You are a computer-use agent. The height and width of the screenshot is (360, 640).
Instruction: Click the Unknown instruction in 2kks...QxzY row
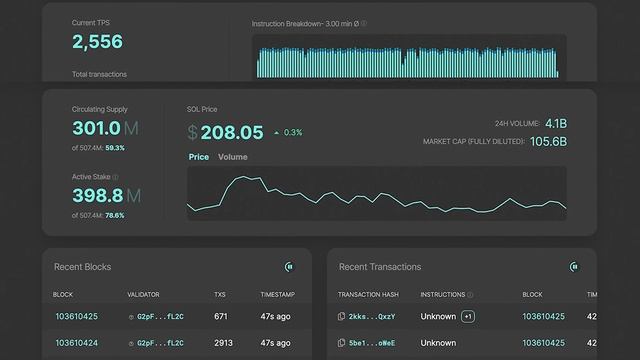(x=438, y=316)
